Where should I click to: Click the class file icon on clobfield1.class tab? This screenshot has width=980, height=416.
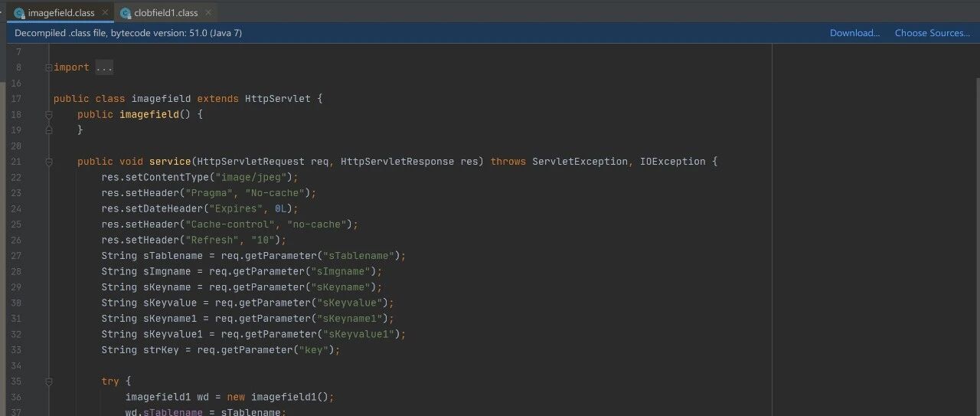[126, 13]
